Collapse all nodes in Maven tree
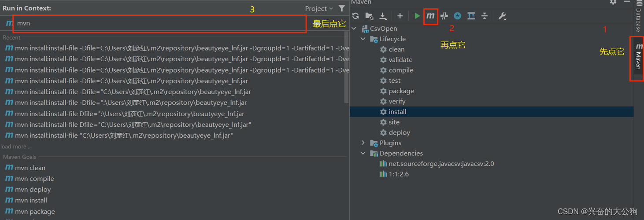Screen dimensions: 644x220 [x=485, y=16]
